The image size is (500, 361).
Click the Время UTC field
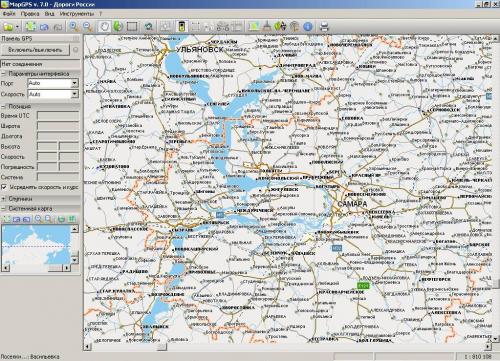pyautogui.click(x=58, y=116)
